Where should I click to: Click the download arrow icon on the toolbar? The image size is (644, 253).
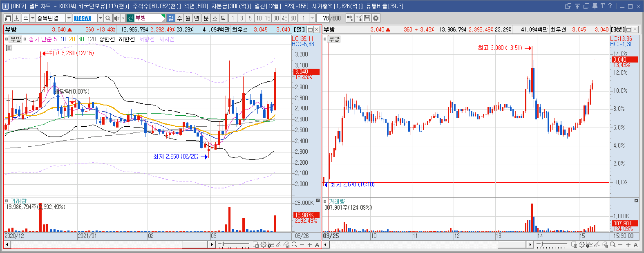(17, 18)
